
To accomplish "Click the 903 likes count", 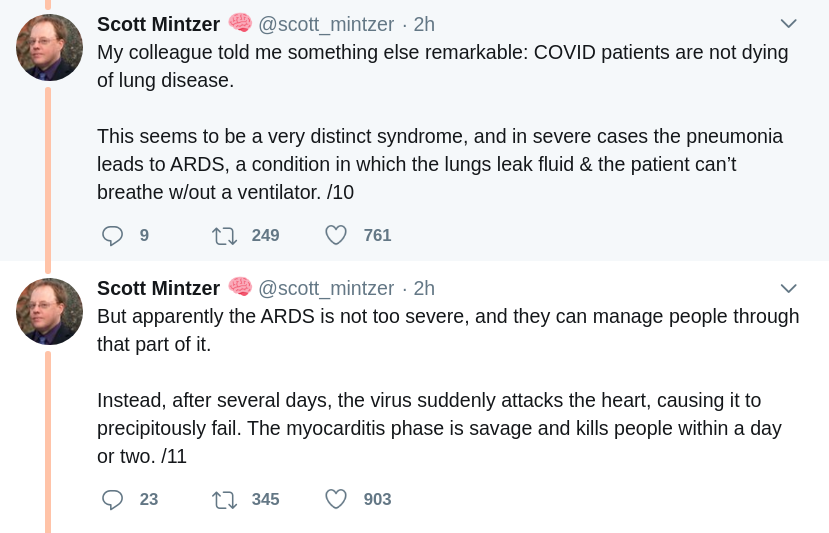I will click(x=377, y=499).
